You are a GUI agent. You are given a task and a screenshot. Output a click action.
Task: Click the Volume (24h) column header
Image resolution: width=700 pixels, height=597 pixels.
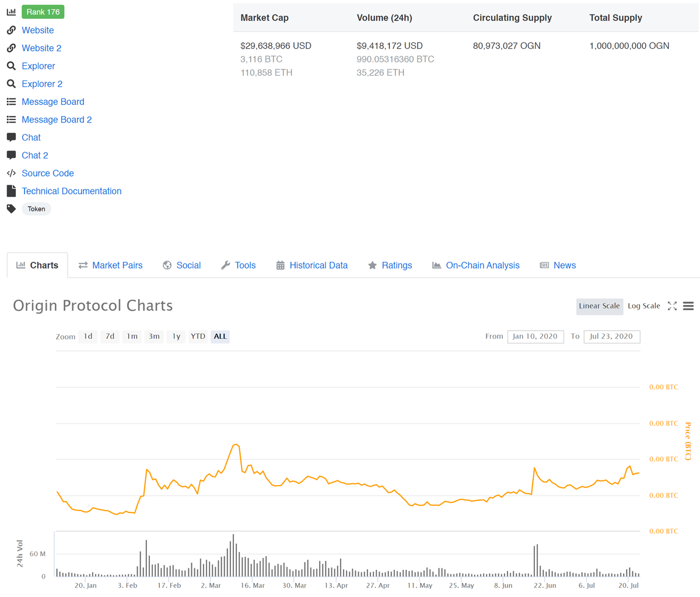[x=384, y=17]
